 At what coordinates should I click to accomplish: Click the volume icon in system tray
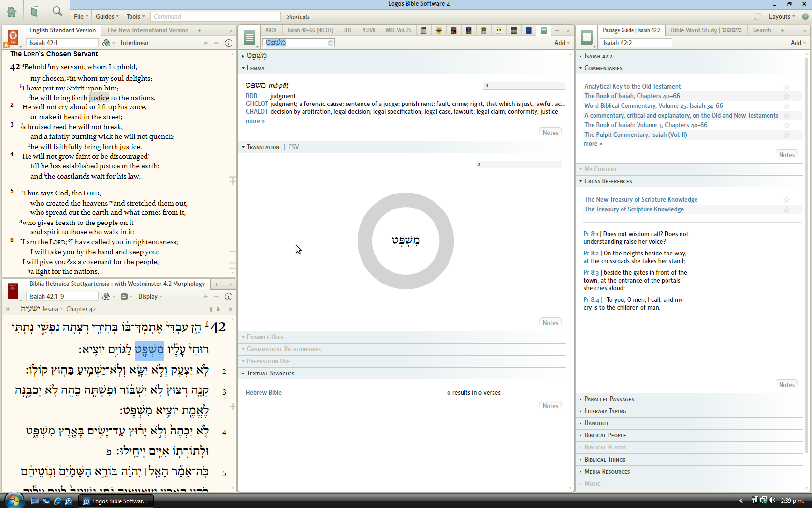(x=772, y=500)
